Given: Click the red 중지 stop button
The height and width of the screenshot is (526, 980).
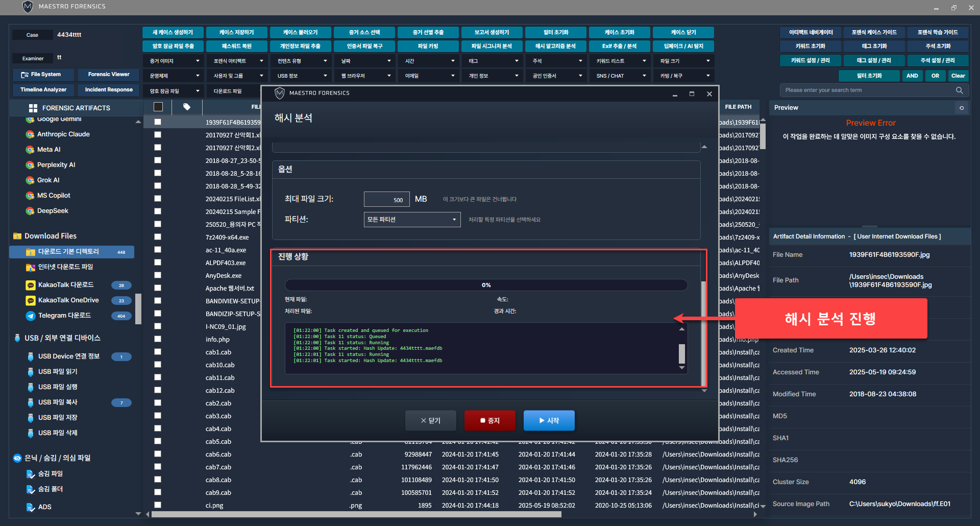Looking at the screenshot, I should coord(489,420).
